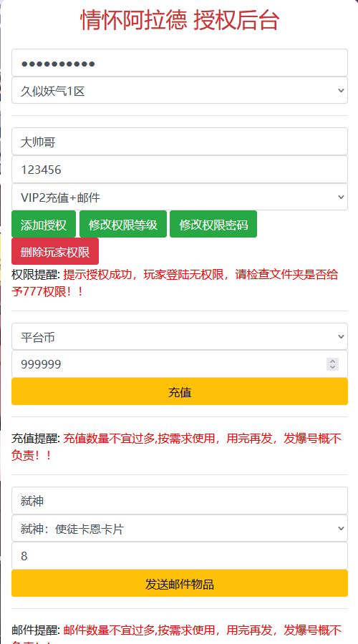
Task: Click the 修改权限等级 button
Action: [x=123, y=224]
